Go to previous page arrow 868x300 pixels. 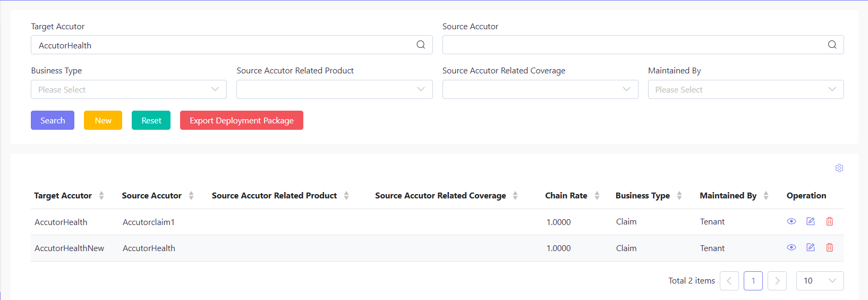pos(729,281)
